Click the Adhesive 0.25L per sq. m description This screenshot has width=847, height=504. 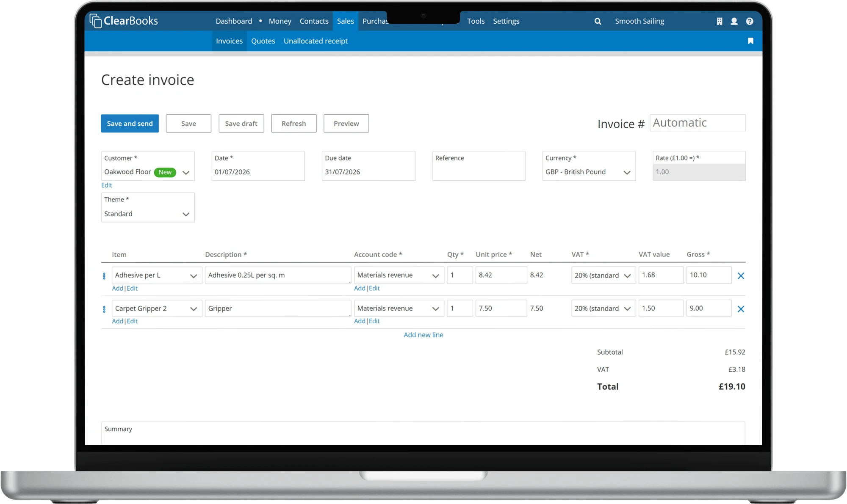pyautogui.click(x=278, y=275)
